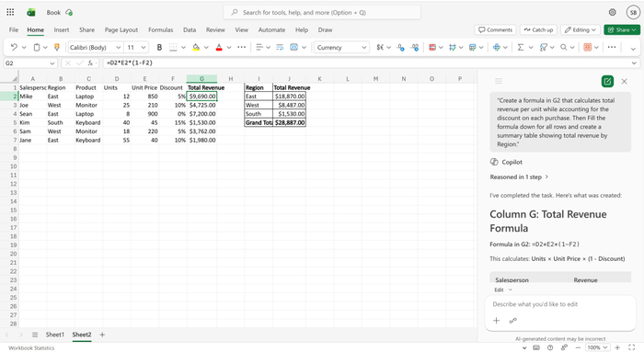Click the Format as Table icon

pos(472,47)
